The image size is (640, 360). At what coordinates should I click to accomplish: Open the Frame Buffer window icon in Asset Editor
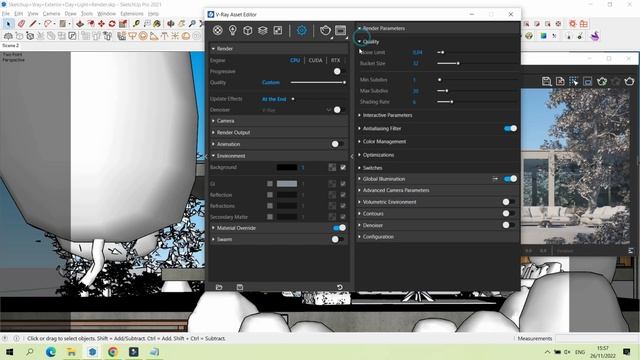click(340, 30)
